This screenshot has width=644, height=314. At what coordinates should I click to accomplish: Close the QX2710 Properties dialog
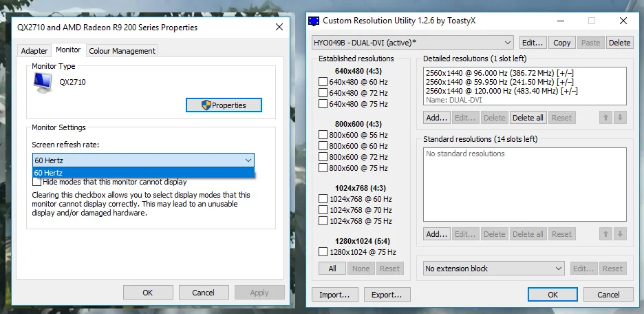pos(279,27)
